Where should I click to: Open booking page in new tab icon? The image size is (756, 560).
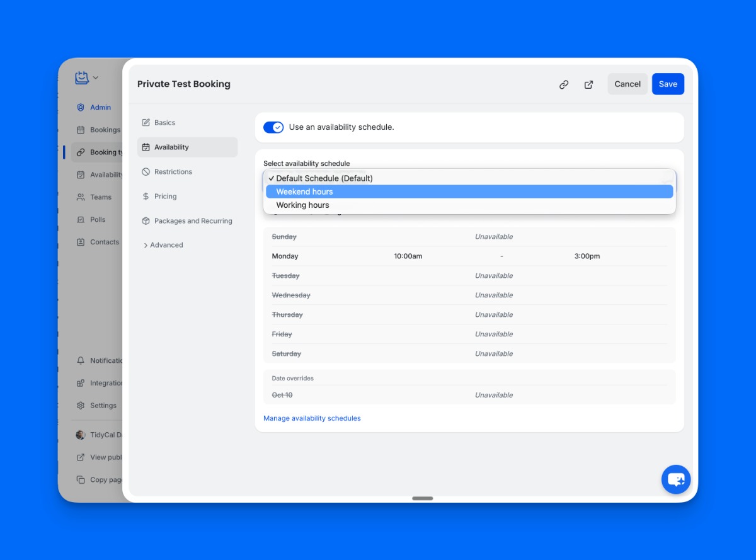coord(588,84)
